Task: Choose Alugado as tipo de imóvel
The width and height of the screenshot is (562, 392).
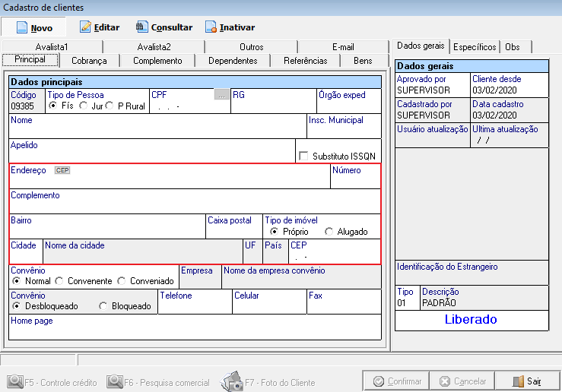Action: (x=329, y=232)
